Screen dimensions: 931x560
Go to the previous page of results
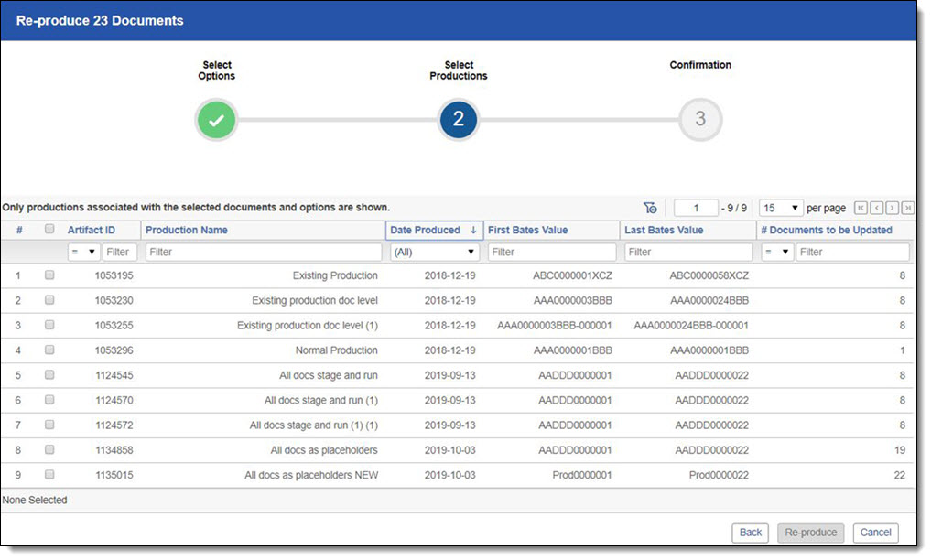(x=877, y=208)
